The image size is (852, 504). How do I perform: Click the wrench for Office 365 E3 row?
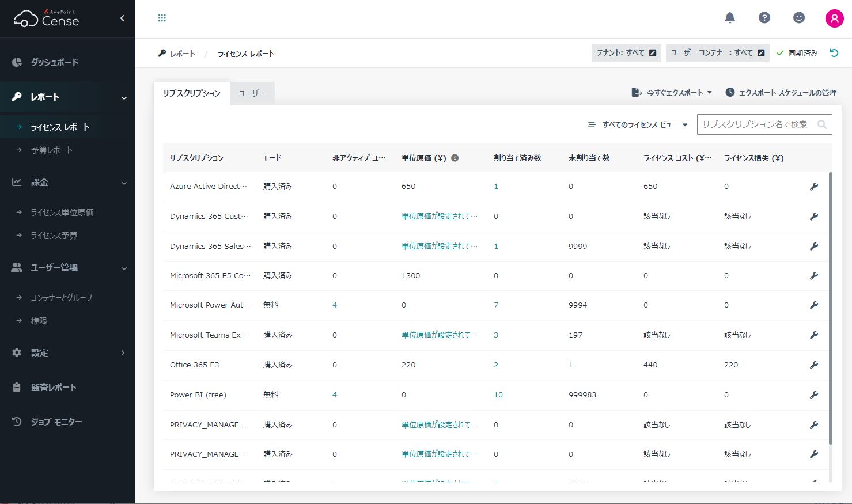click(814, 365)
